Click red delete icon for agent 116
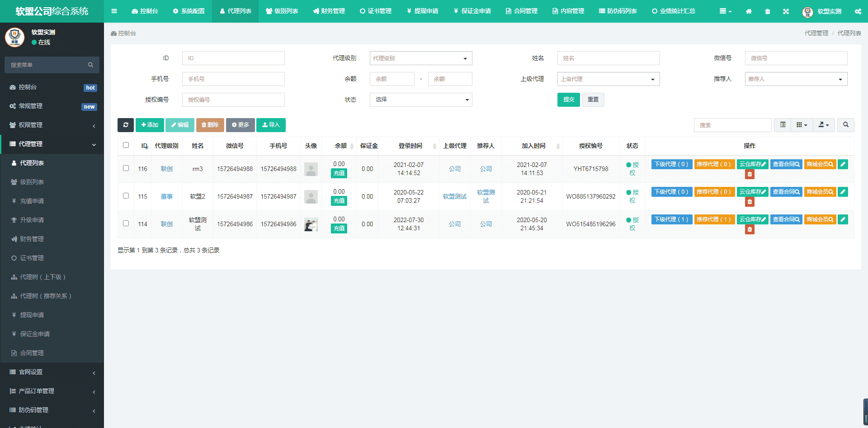 tap(750, 174)
